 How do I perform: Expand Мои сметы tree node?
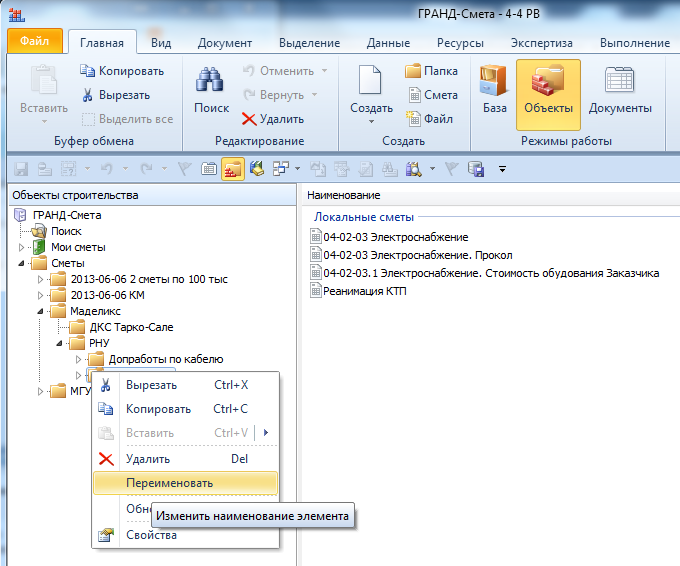21,247
